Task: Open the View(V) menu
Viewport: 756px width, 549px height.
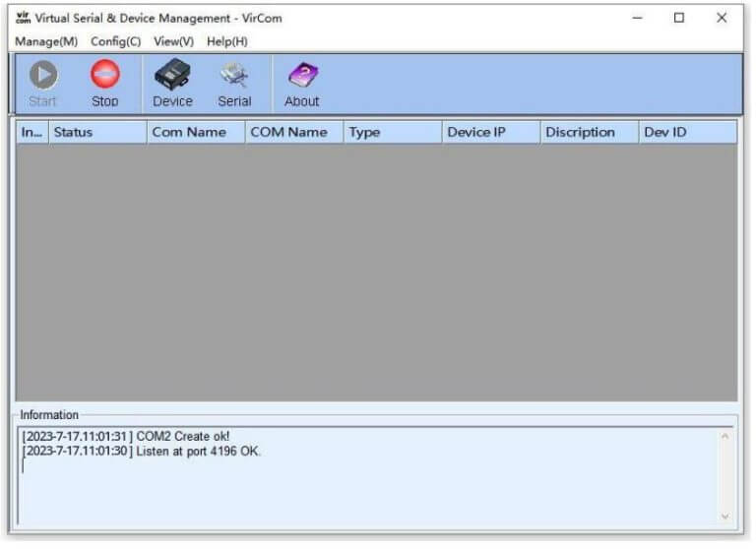Action: 174,42
